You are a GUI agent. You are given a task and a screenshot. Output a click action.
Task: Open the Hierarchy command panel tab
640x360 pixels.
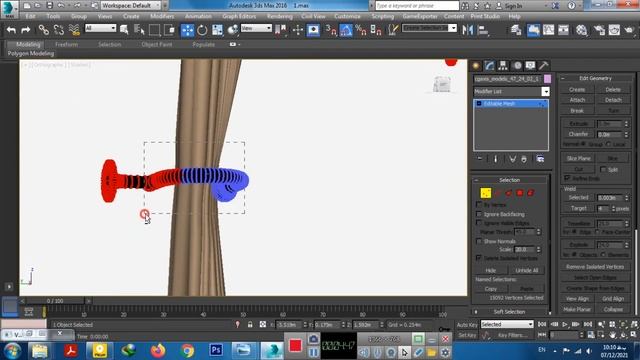[x=503, y=65]
